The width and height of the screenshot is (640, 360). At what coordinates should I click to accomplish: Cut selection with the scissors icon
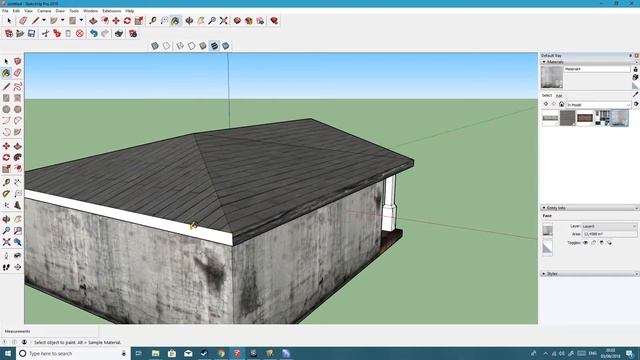point(45,33)
